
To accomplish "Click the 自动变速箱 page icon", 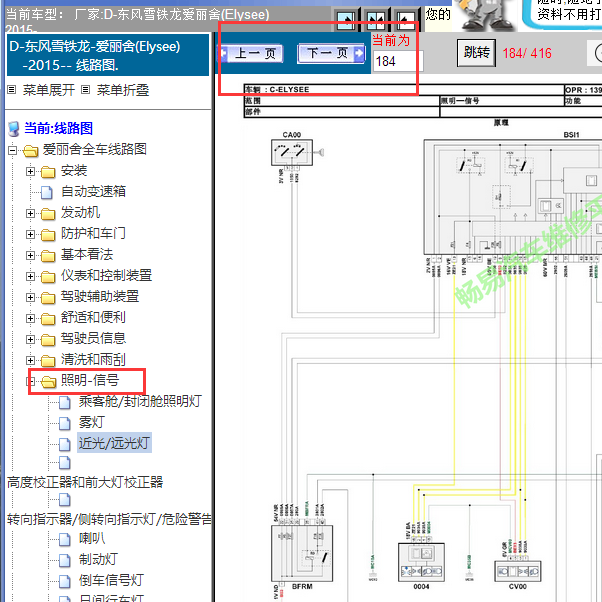I will pyautogui.click(x=47, y=192).
